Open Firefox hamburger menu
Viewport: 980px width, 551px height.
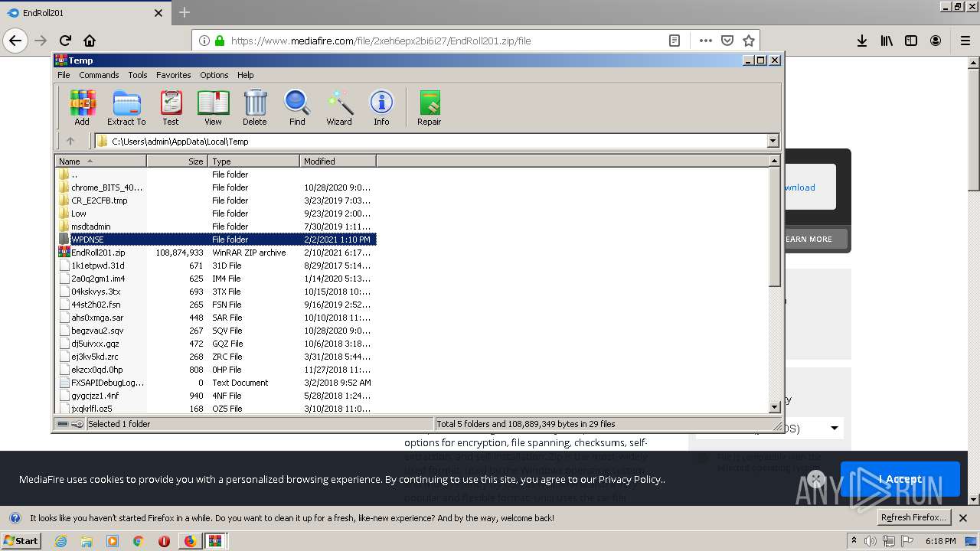click(x=965, y=41)
